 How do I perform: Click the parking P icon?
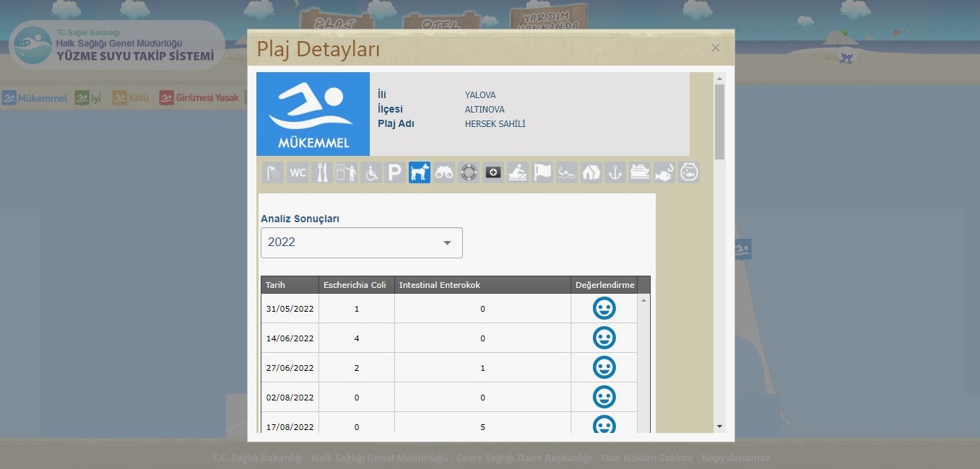point(395,172)
